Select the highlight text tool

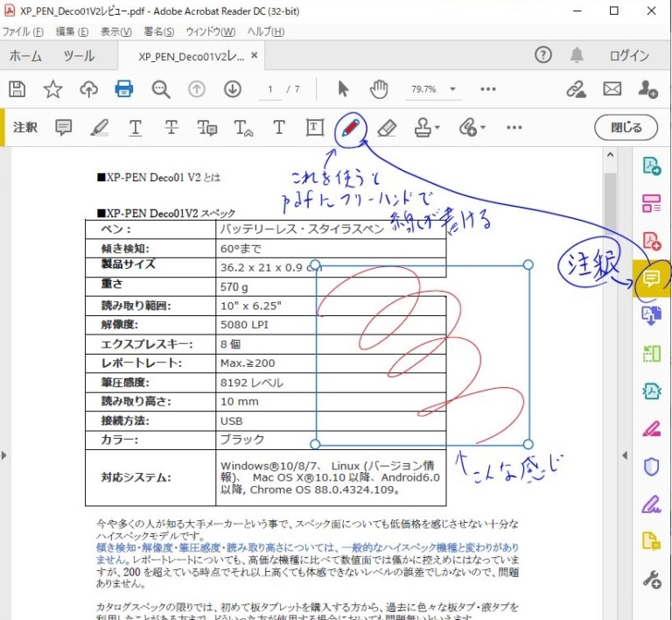tap(100, 128)
